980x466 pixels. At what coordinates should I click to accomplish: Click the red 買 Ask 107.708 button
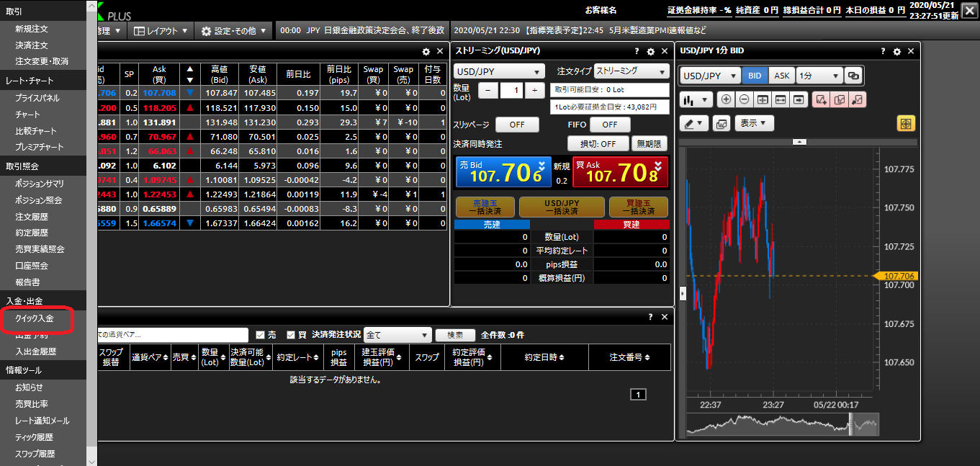[x=620, y=172]
